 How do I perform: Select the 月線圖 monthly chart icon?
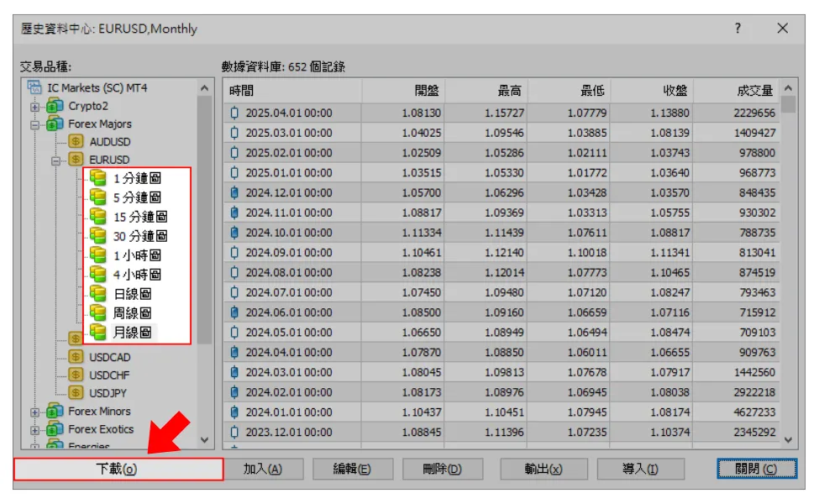pos(98,333)
